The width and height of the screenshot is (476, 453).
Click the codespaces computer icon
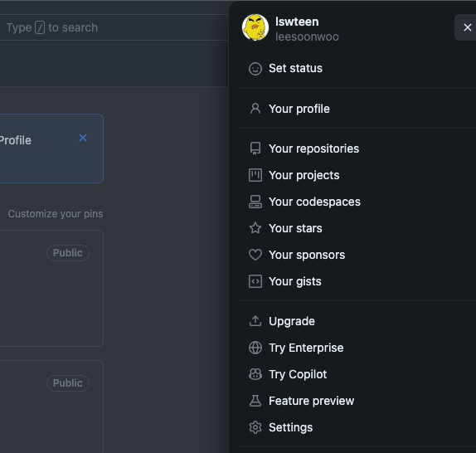click(x=255, y=202)
